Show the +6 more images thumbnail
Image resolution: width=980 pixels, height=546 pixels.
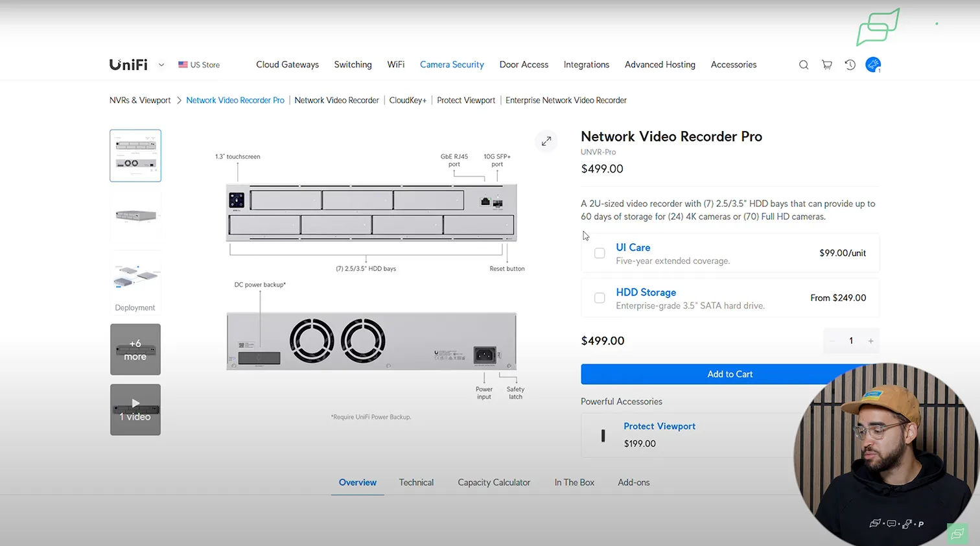point(135,350)
